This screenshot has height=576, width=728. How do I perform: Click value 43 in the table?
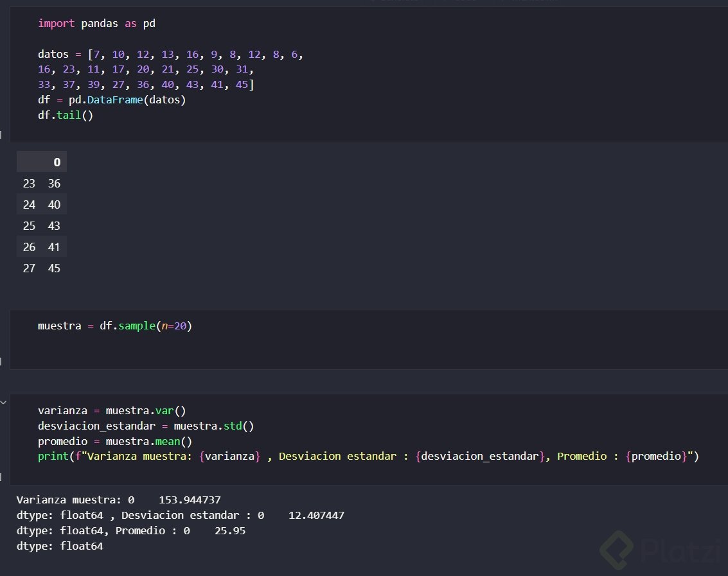click(x=55, y=225)
